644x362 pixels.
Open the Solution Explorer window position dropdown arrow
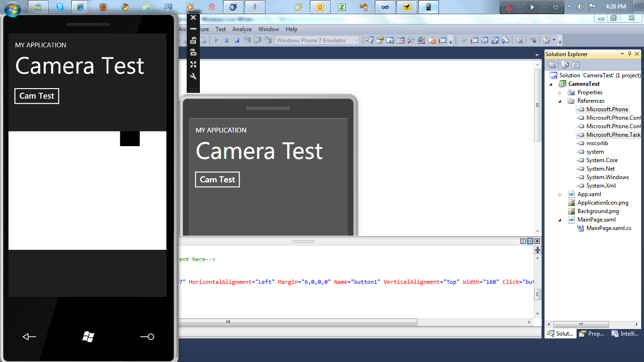point(622,54)
